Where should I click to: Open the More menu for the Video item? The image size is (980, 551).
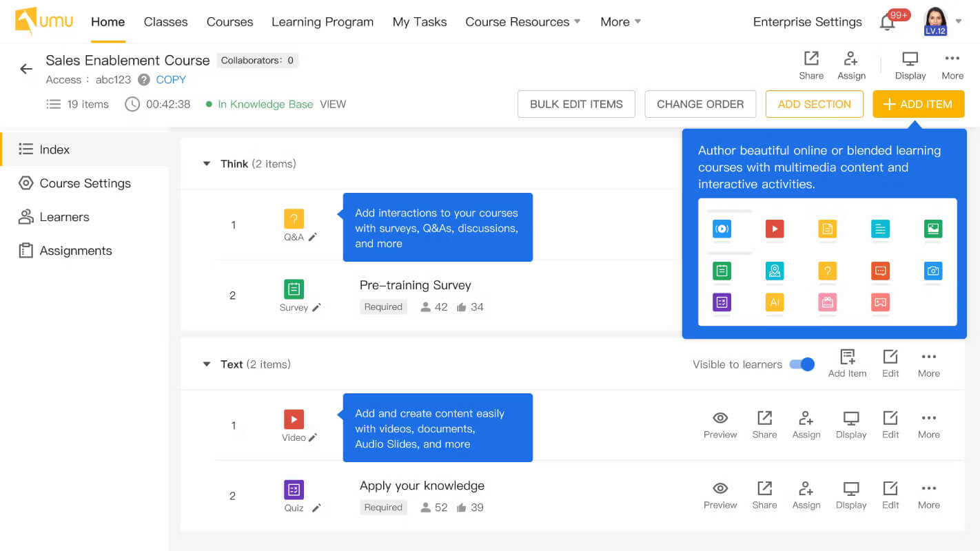tap(929, 425)
